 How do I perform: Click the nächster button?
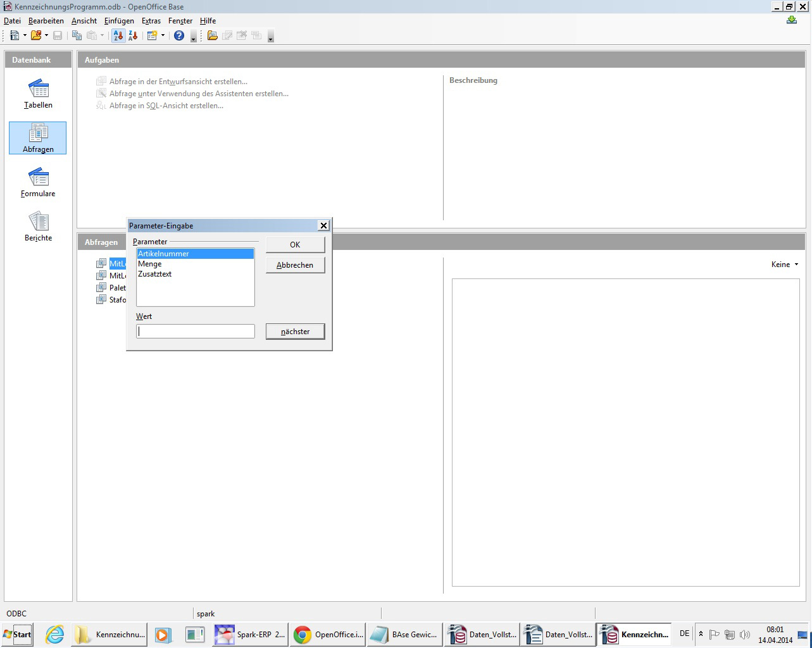(295, 332)
